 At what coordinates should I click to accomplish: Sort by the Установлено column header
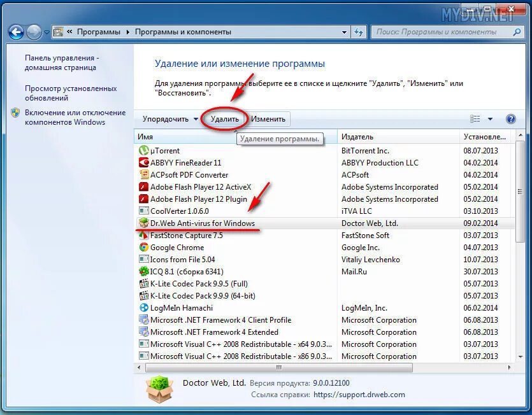click(x=485, y=137)
